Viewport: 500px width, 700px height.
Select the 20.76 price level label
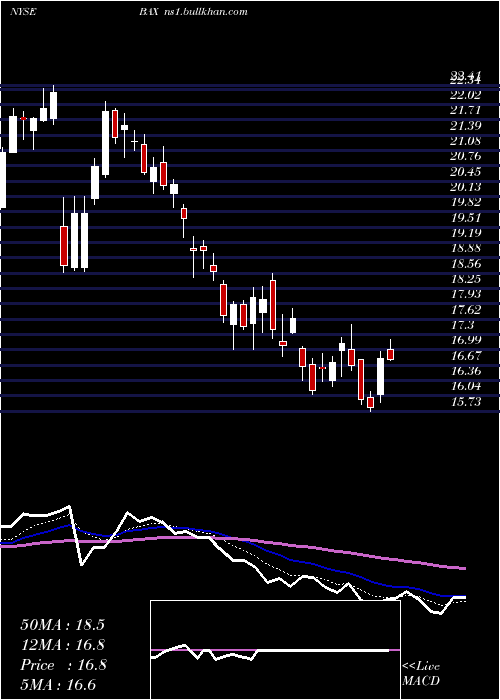pyautogui.click(x=465, y=156)
